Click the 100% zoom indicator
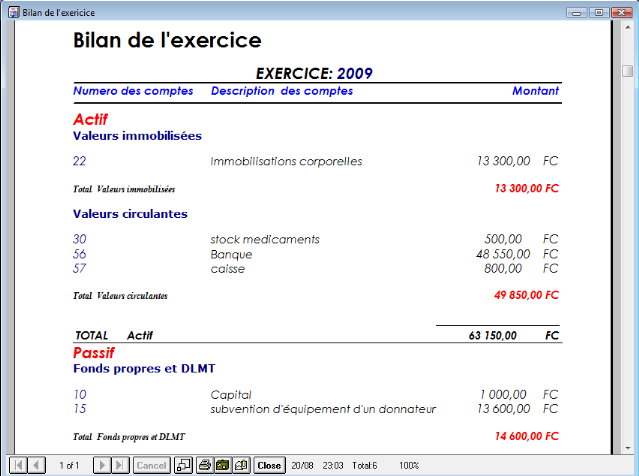The width and height of the screenshot is (639, 476). point(409,465)
